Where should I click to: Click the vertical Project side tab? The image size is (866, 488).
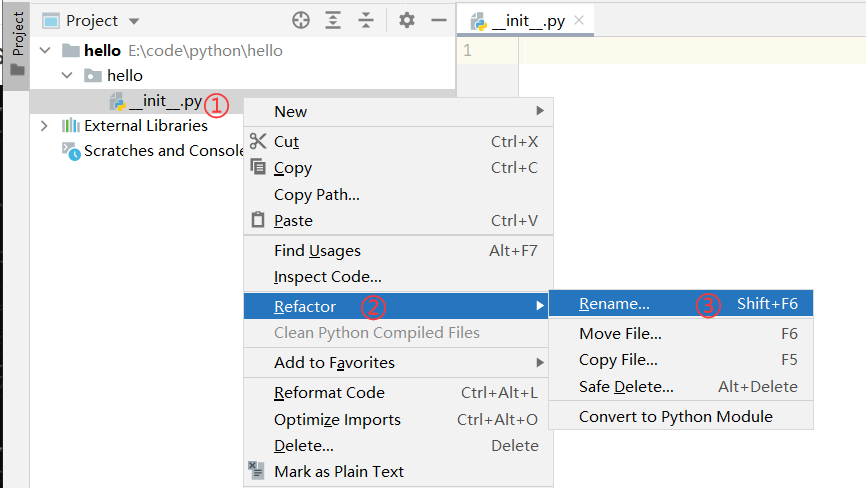tap(17, 35)
